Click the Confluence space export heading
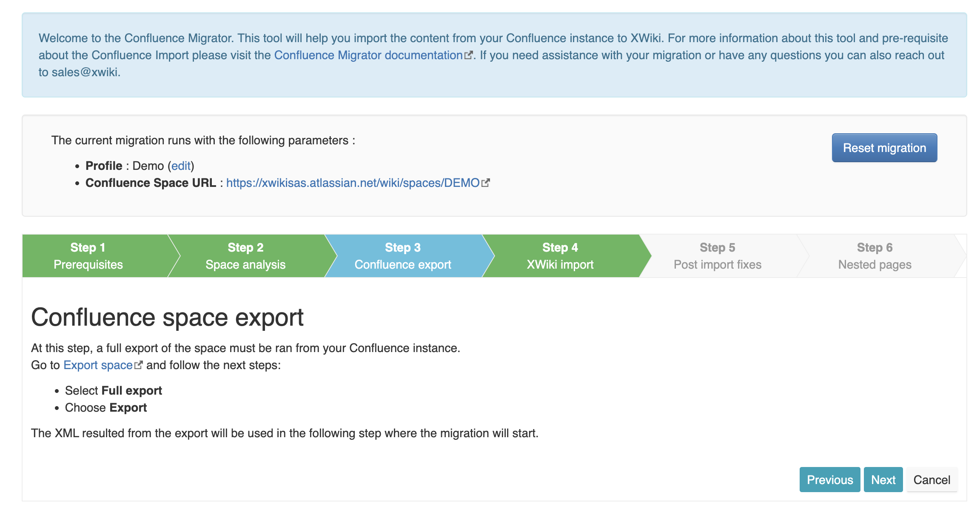Image resolution: width=980 pixels, height=510 pixels. 167,316
